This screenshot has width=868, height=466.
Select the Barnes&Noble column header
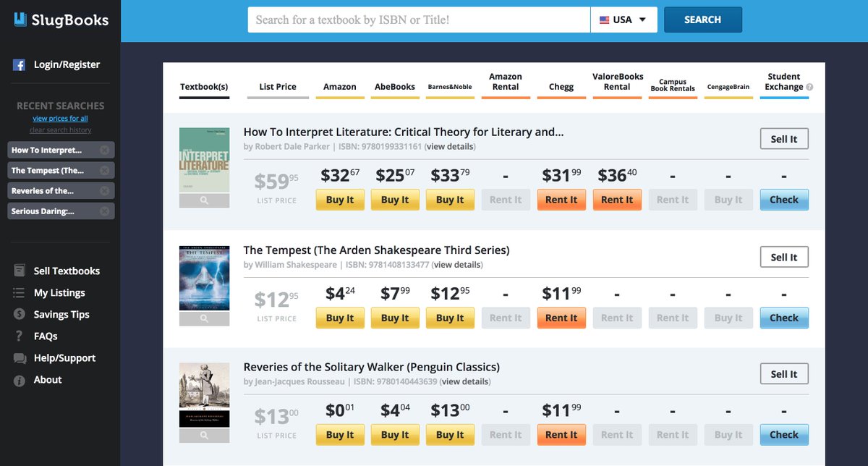(450, 87)
